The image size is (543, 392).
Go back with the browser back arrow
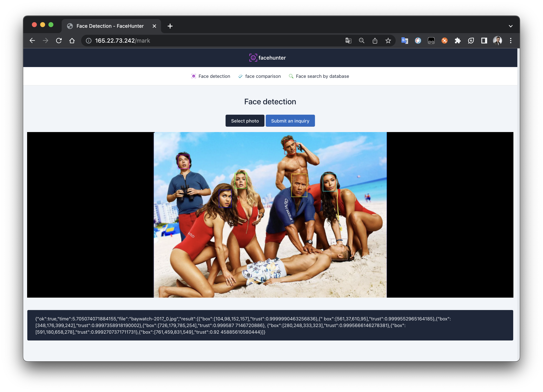coord(32,41)
